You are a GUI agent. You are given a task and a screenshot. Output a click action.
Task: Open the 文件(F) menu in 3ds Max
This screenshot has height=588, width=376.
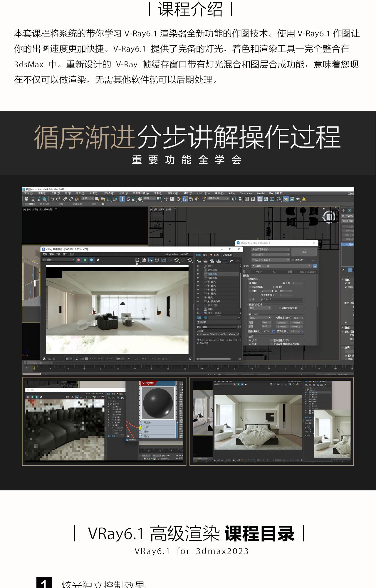point(28,193)
